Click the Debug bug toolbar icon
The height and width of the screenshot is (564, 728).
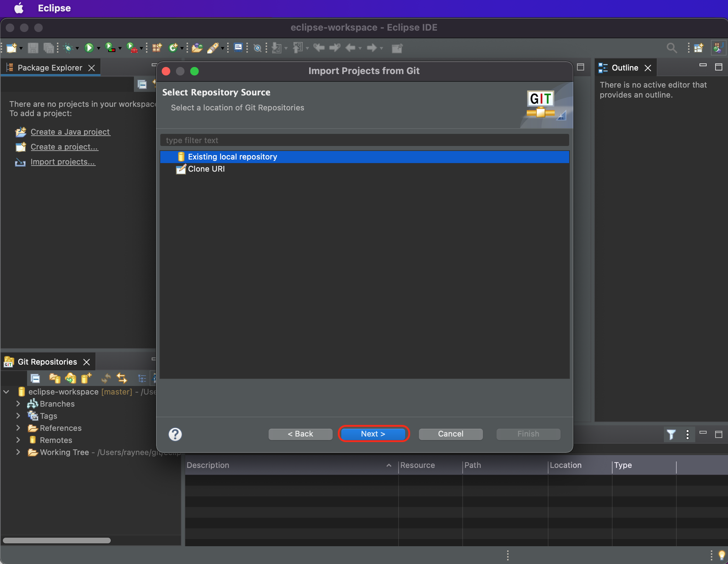68,48
